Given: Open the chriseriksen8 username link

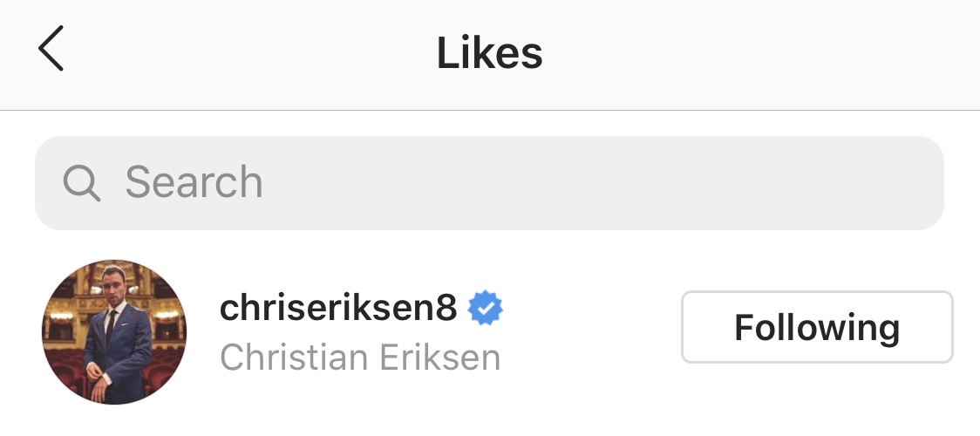Looking at the screenshot, I should [x=338, y=307].
